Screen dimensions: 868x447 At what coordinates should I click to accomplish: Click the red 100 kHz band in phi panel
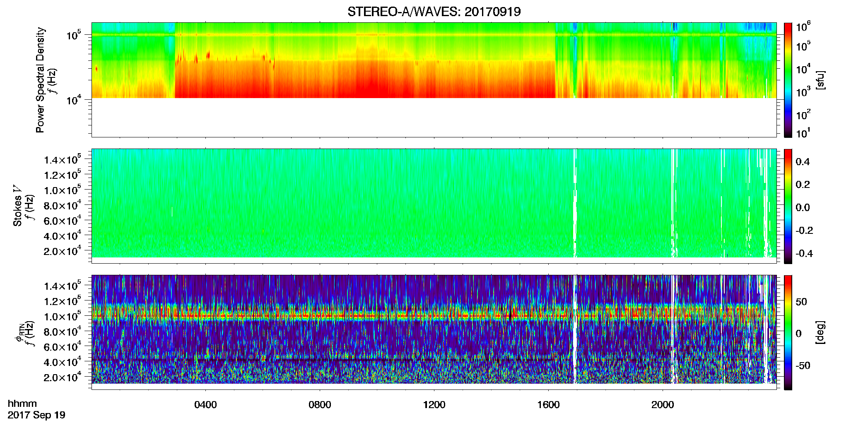point(434,316)
